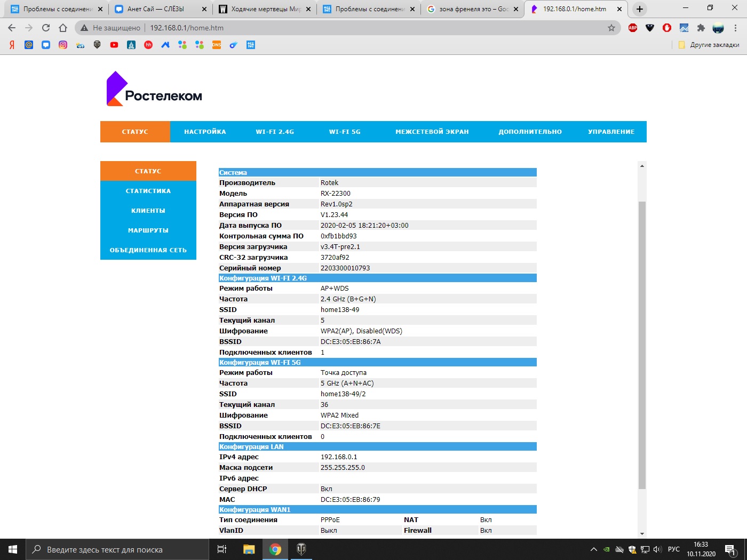This screenshot has height=560, width=747.
Task: Open the DNS shop bookmark
Action: pyautogui.click(x=217, y=45)
